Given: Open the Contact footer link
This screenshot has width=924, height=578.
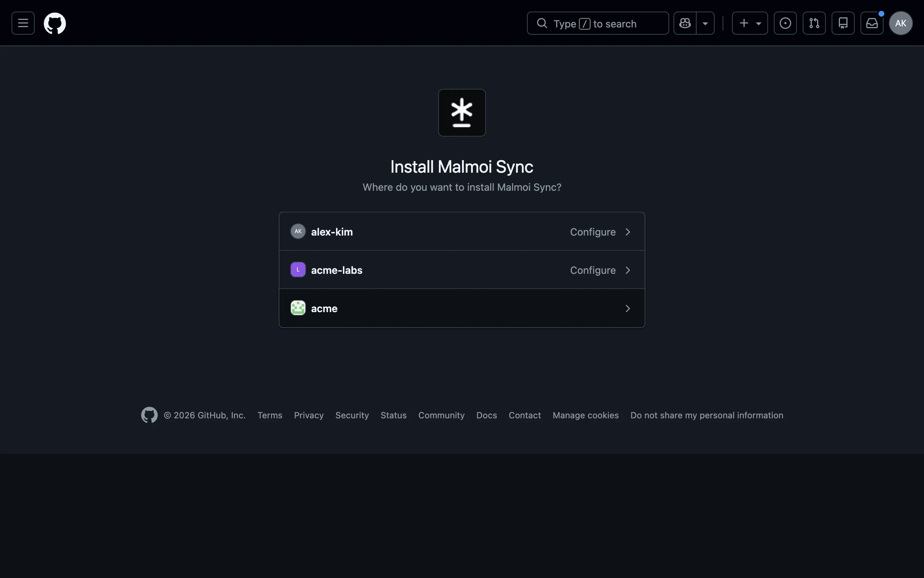Looking at the screenshot, I should coord(524,415).
